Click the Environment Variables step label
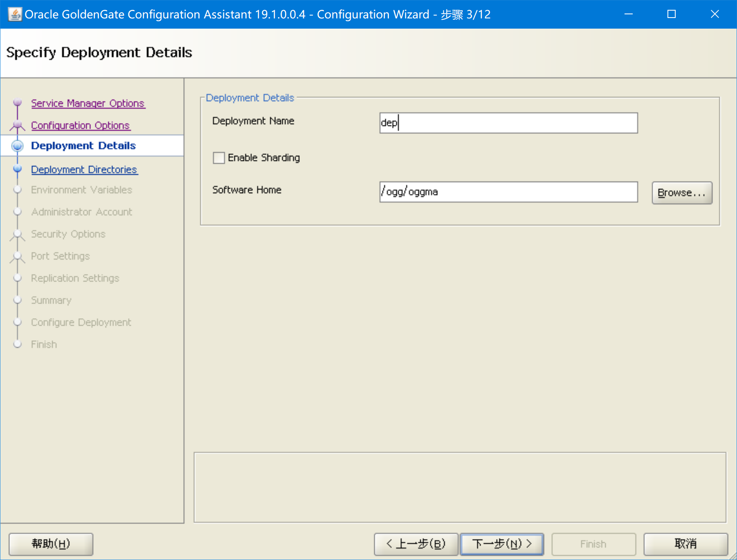This screenshot has height=560, width=737. pos(82,190)
